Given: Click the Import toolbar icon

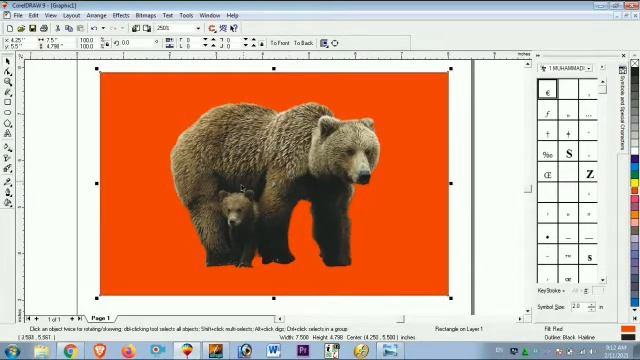Looking at the screenshot, I should 136,28.
